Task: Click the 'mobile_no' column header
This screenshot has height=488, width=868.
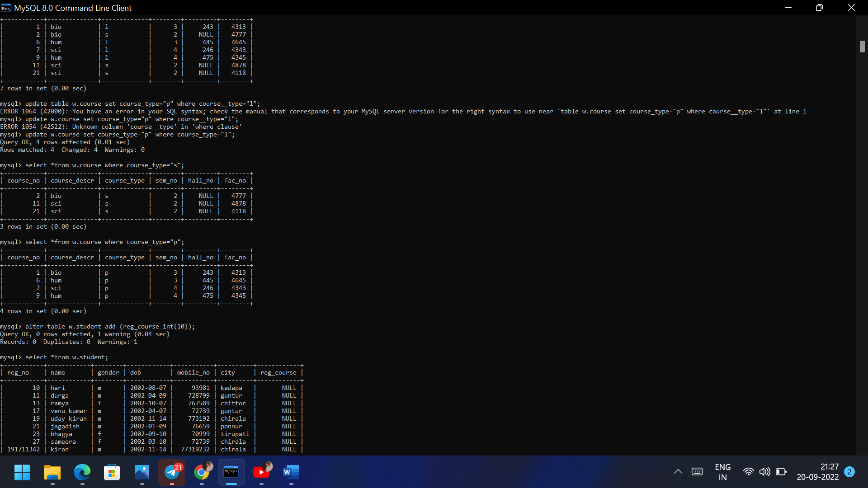Action: tap(193, 373)
